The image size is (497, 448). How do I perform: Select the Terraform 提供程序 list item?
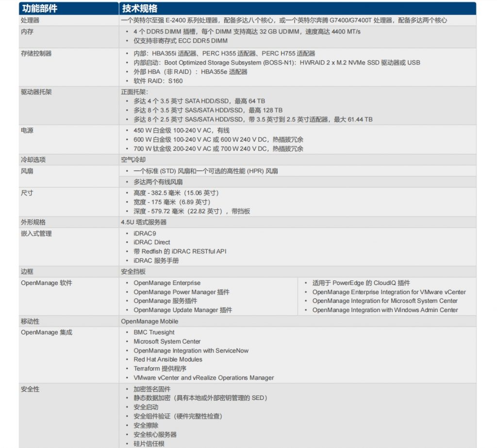(x=161, y=368)
